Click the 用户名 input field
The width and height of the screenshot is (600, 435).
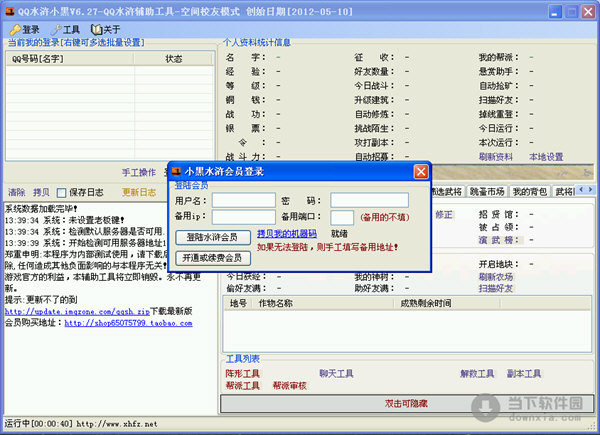point(244,200)
